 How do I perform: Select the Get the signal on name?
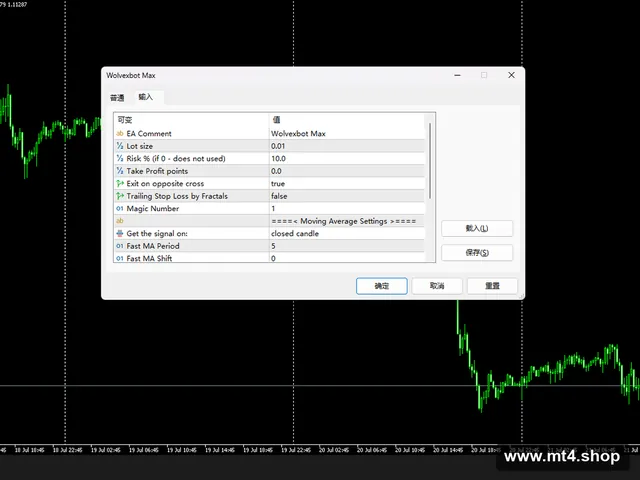157,233
